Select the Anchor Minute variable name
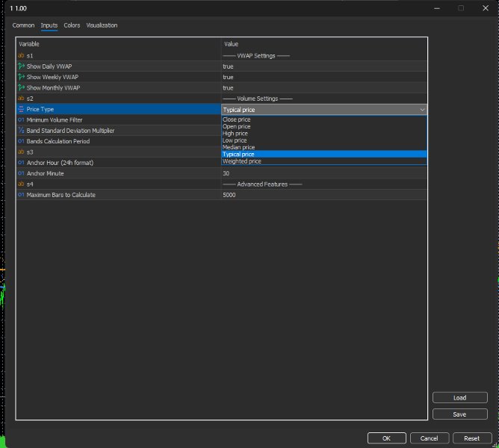Image resolution: width=499 pixels, height=448 pixels. (x=45, y=173)
